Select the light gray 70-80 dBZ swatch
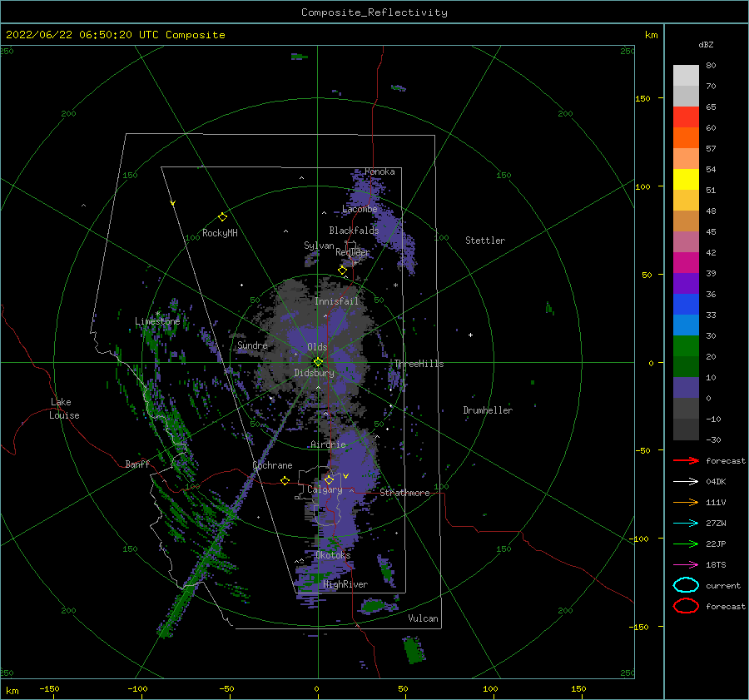 686,76
